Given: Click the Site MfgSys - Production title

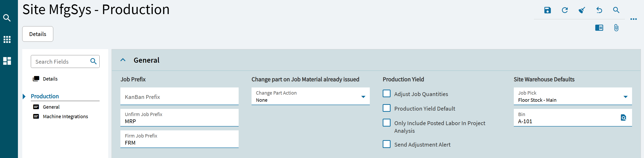Looking at the screenshot, I should (x=96, y=10).
